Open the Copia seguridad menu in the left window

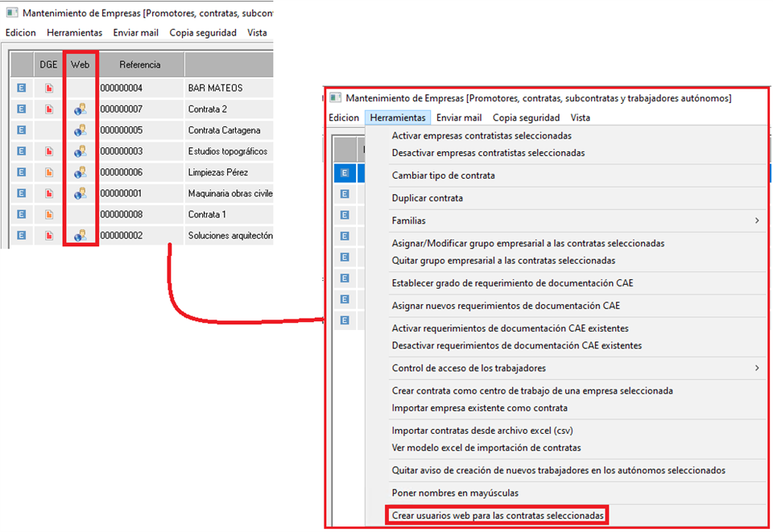tap(203, 33)
